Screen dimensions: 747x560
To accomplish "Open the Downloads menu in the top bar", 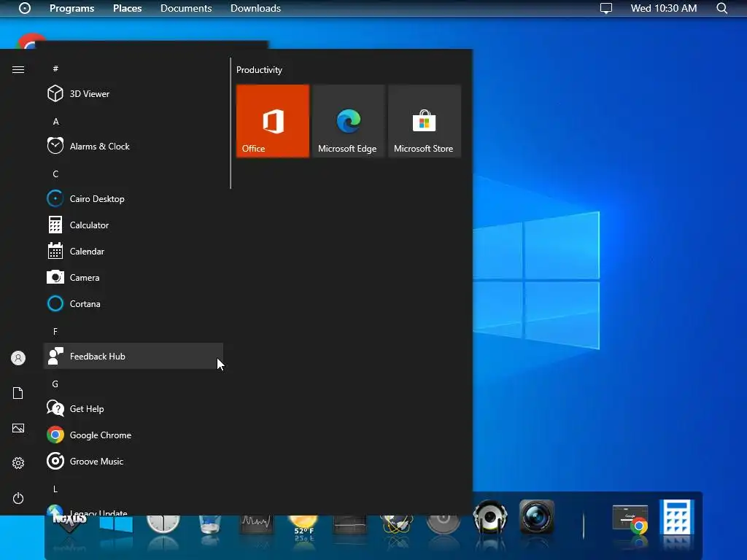I will pyautogui.click(x=256, y=8).
